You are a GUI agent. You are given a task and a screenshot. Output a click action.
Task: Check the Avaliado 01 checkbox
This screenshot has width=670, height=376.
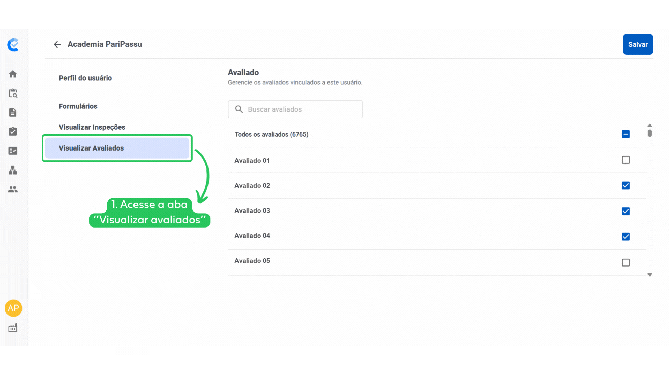(x=626, y=160)
